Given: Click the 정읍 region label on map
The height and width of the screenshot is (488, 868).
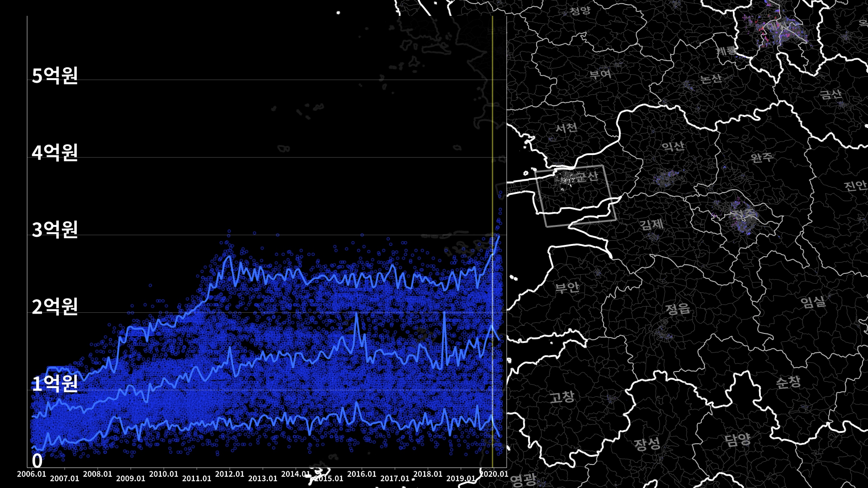Looking at the screenshot, I should click(x=678, y=309).
